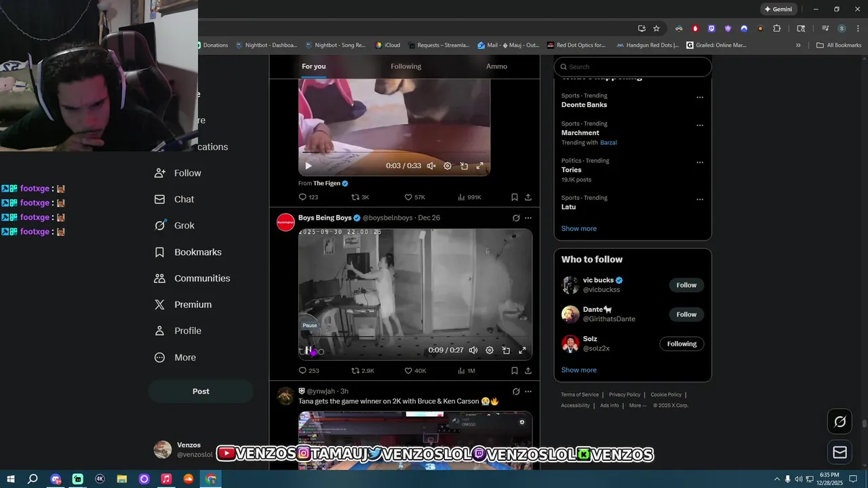The image size is (868, 488).
Task: Click the Boys Being Boys video progress bar
Action: (x=415, y=337)
